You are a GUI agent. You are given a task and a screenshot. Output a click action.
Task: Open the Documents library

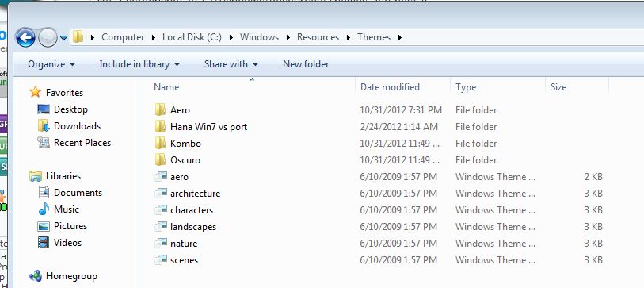click(x=78, y=193)
